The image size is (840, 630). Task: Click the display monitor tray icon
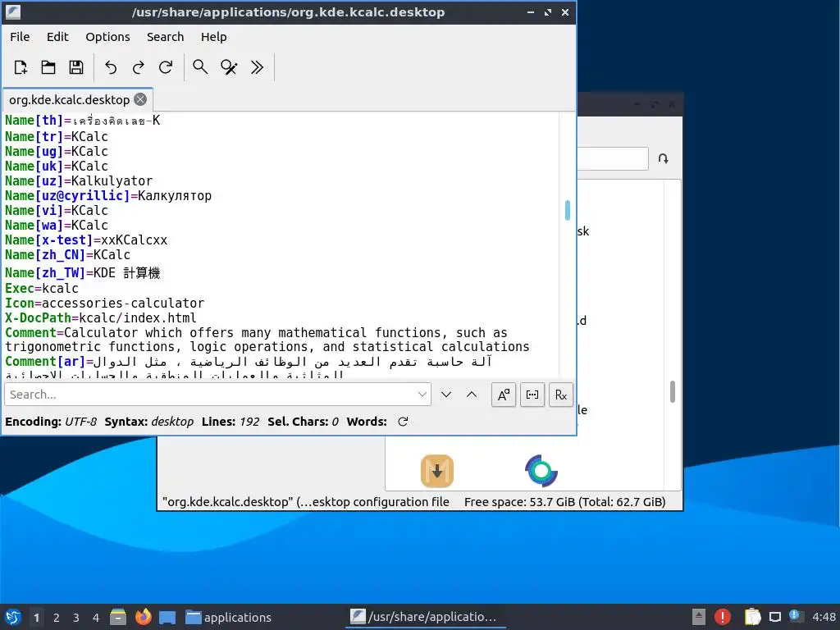pos(775,617)
